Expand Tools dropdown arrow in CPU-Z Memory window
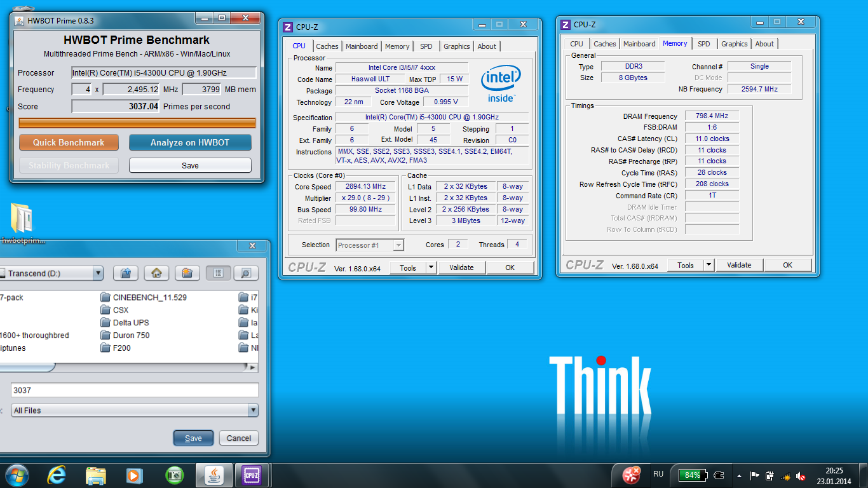The height and width of the screenshot is (488, 868). (x=710, y=265)
